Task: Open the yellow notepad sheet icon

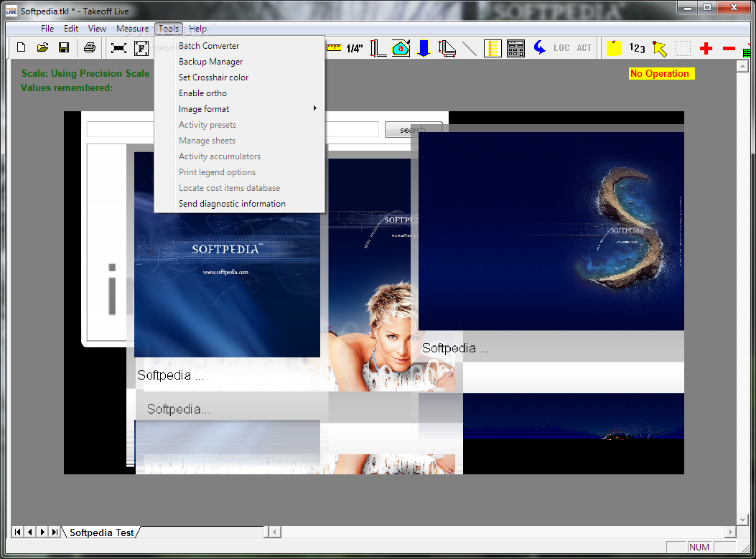Action: click(x=493, y=48)
